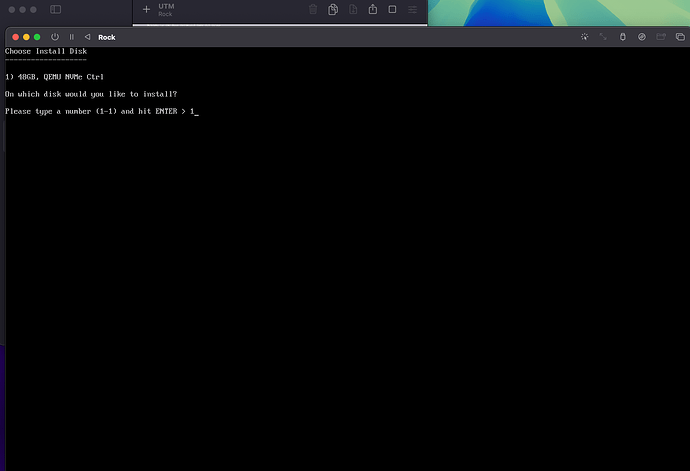Click 'On which disk would you like to install?'

tap(91, 94)
